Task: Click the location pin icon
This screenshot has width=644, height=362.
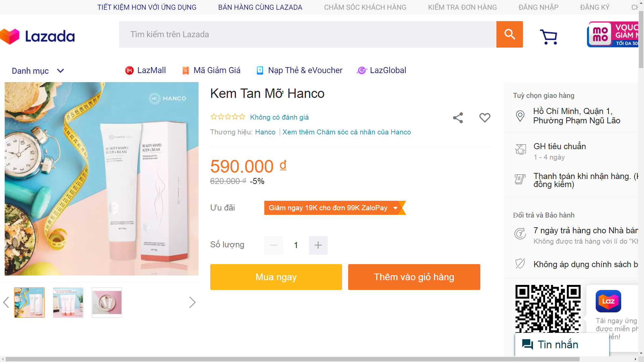Action: click(x=520, y=116)
